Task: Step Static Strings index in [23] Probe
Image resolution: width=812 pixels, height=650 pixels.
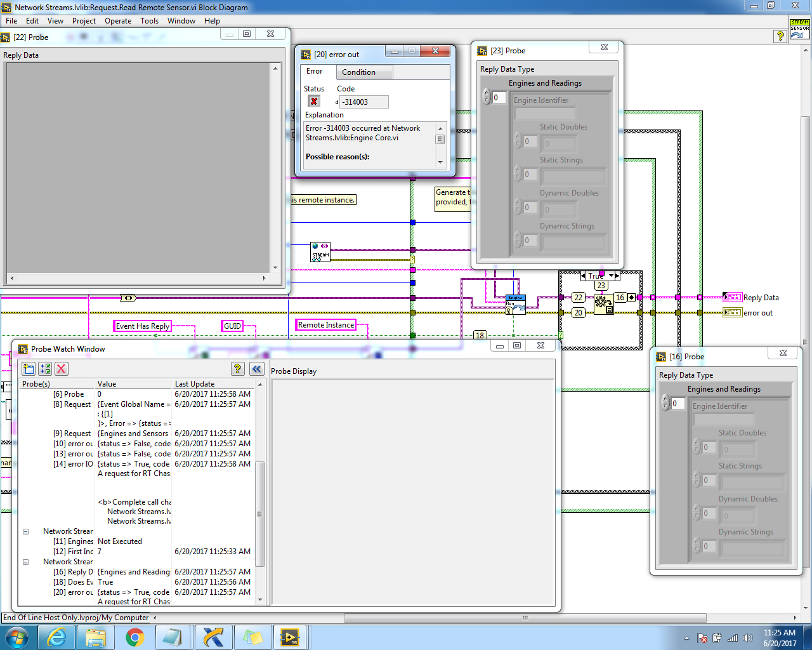Action: [518, 174]
